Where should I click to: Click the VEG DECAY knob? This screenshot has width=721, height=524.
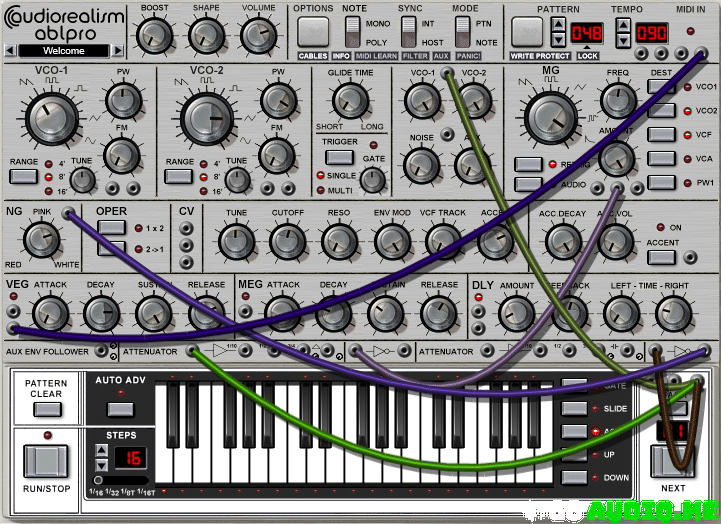click(x=102, y=314)
